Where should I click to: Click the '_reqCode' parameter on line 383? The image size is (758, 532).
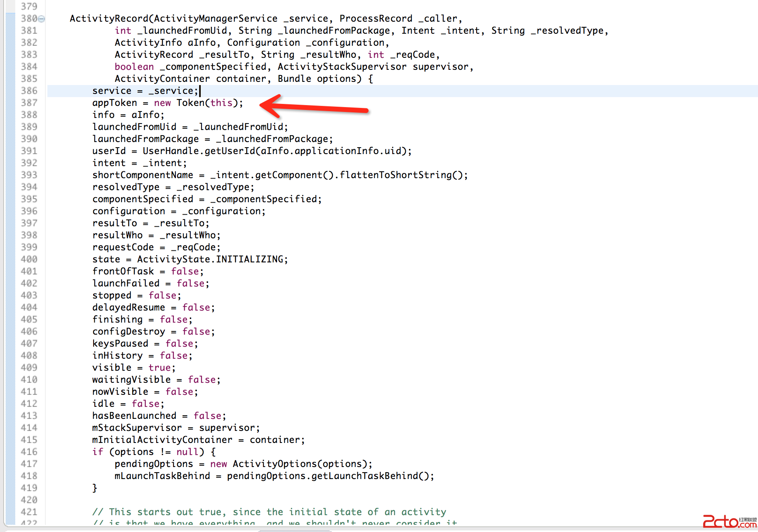pyautogui.click(x=412, y=55)
